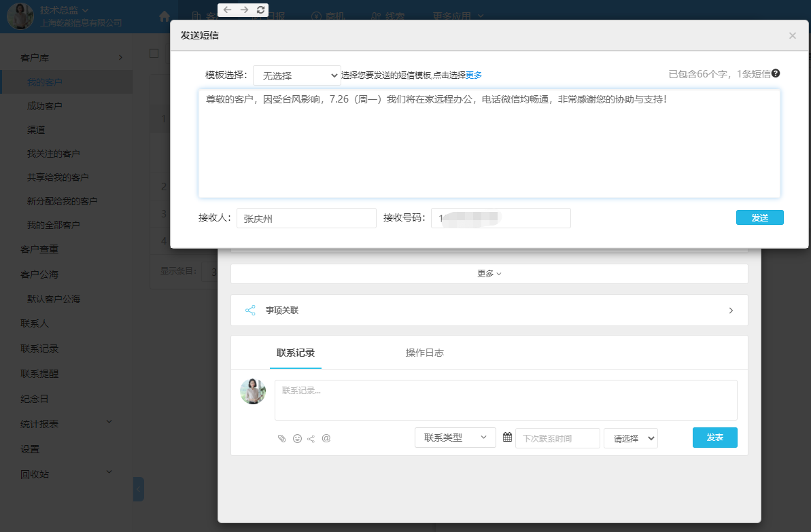This screenshot has height=532, width=811.
Task: Open 联系记录 in sidebar
Action: [39, 349]
